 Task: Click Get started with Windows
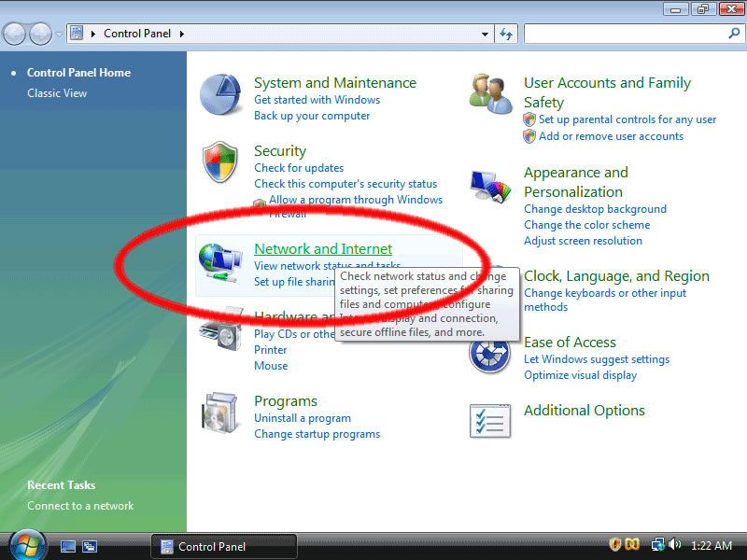(317, 100)
